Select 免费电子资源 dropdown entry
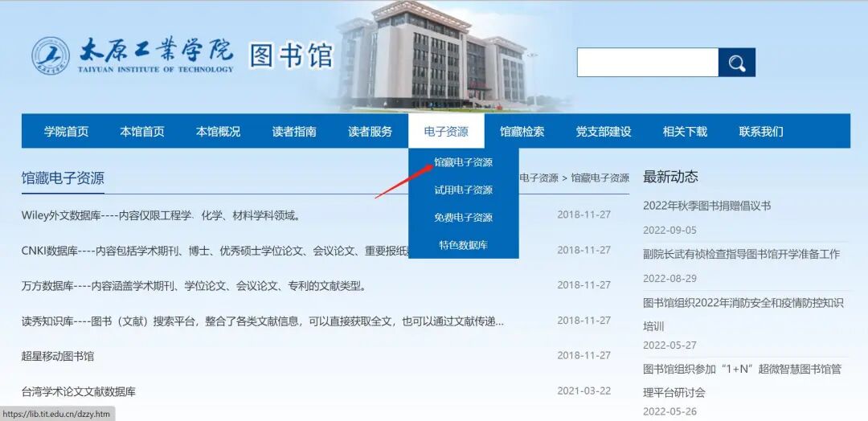 [464, 218]
